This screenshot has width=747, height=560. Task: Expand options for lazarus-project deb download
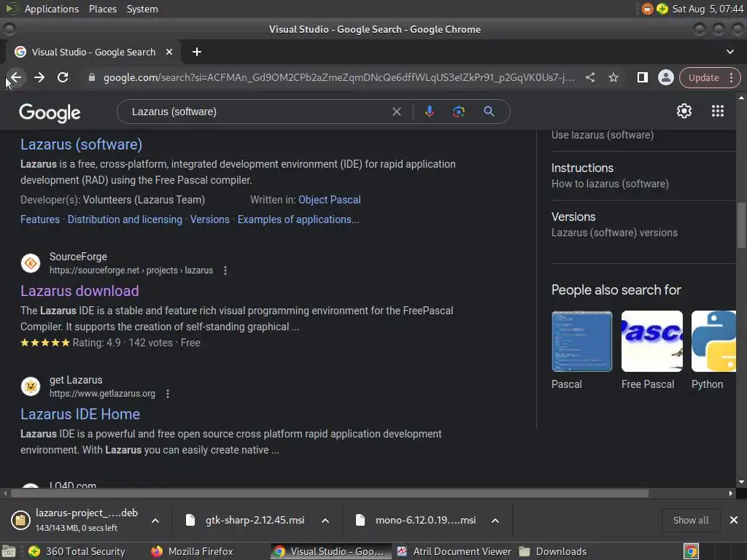pos(155,521)
